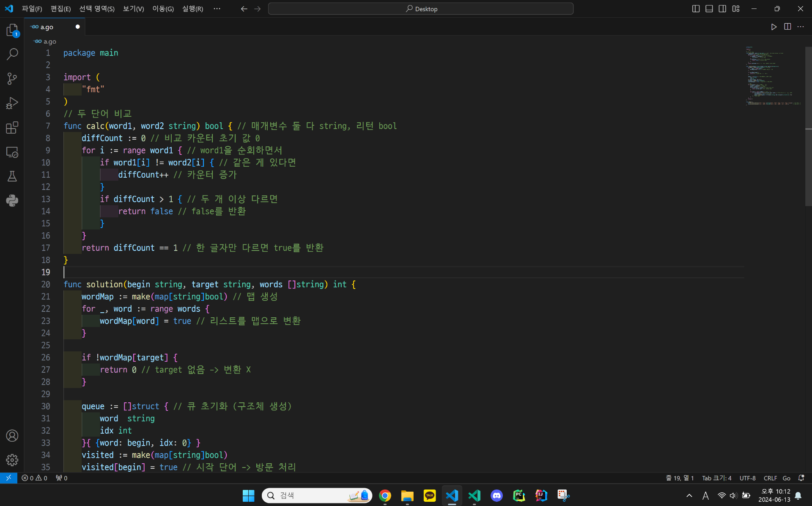
Task: Run the Go file with play icon
Action: pyautogui.click(x=774, y=27)
